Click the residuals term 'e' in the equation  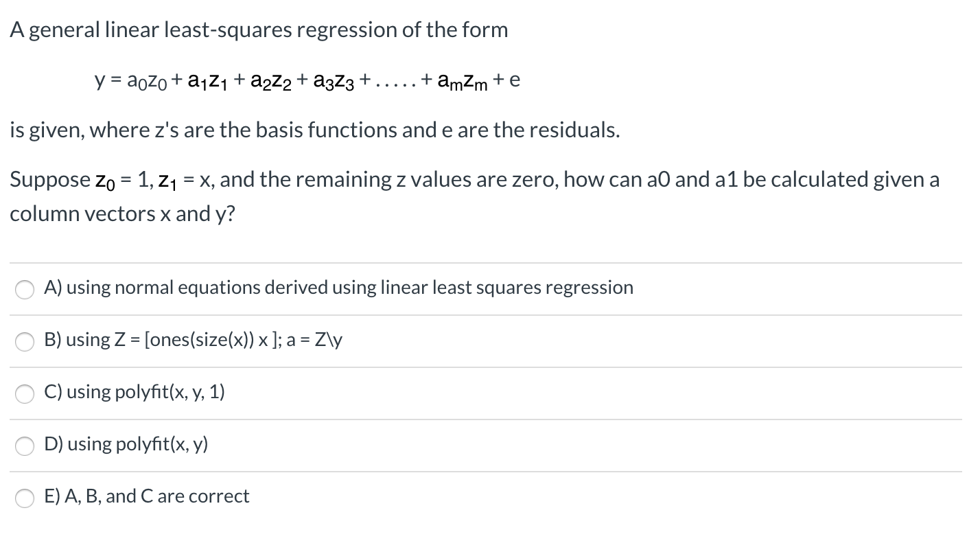click(515, 79)
